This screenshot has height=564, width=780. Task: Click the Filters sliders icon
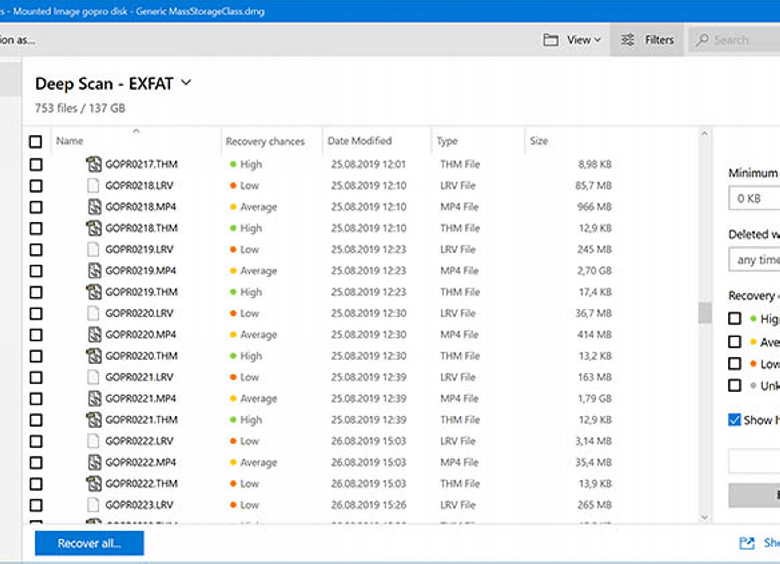tap(628, 40)
